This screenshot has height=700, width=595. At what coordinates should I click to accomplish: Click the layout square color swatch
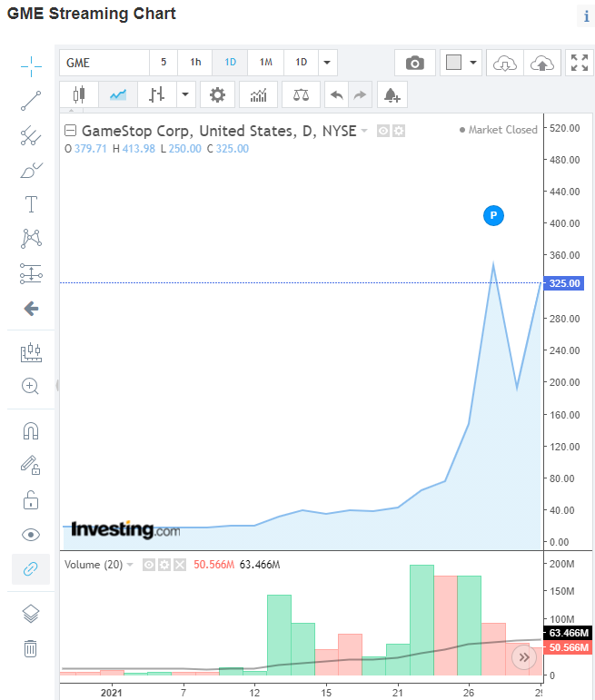pyautogui.click(x=453, y=63)
